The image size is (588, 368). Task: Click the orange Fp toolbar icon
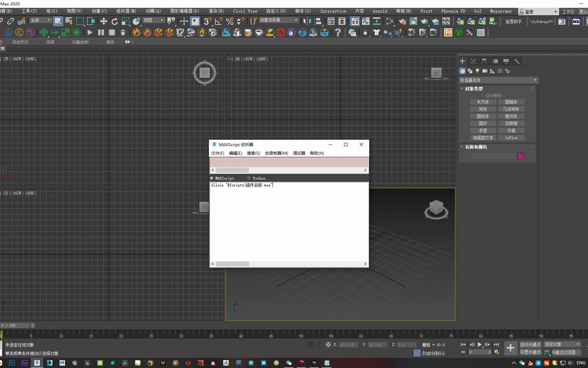pos(448,32)
